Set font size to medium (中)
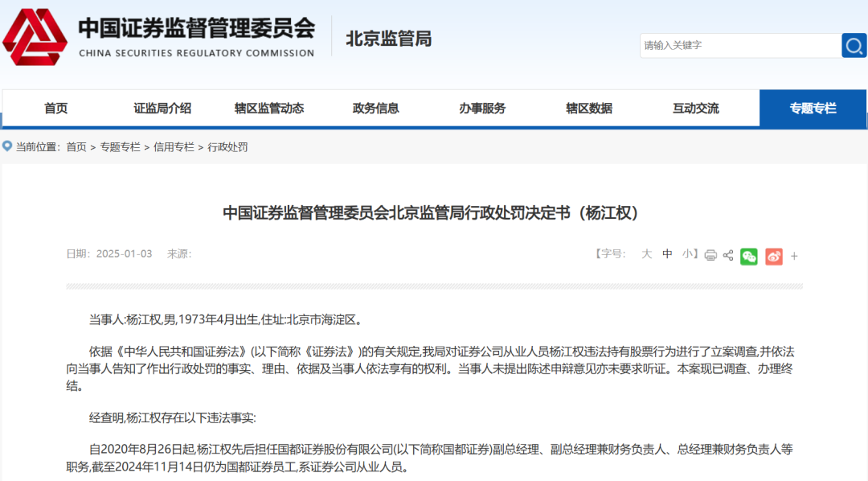Screen dimensions: 868x481 [667, 254]
